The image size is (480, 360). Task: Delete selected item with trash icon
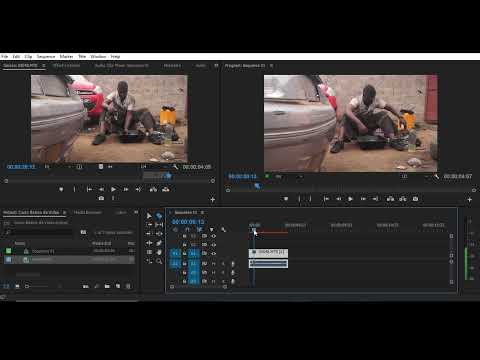pyautogui.click(x=128, y=286)
